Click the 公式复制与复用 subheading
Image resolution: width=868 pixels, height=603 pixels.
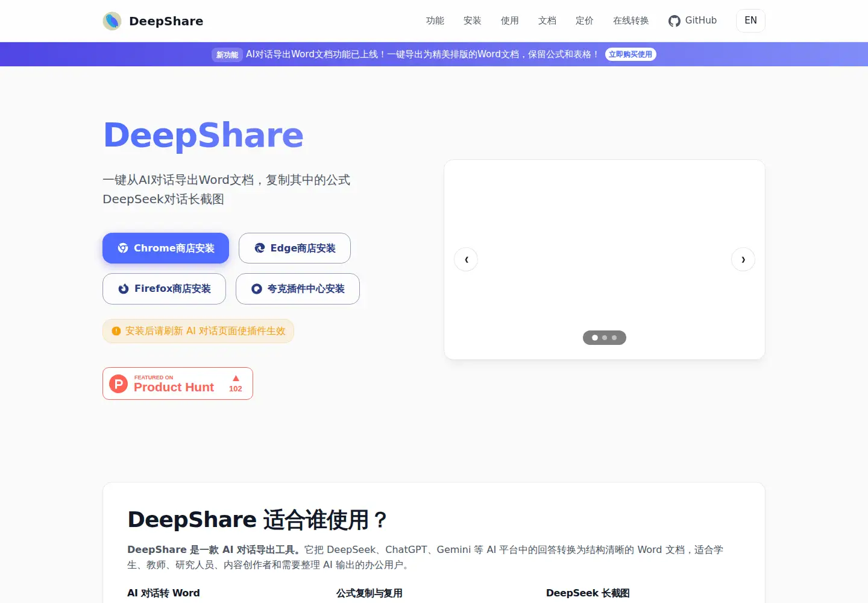370,593
